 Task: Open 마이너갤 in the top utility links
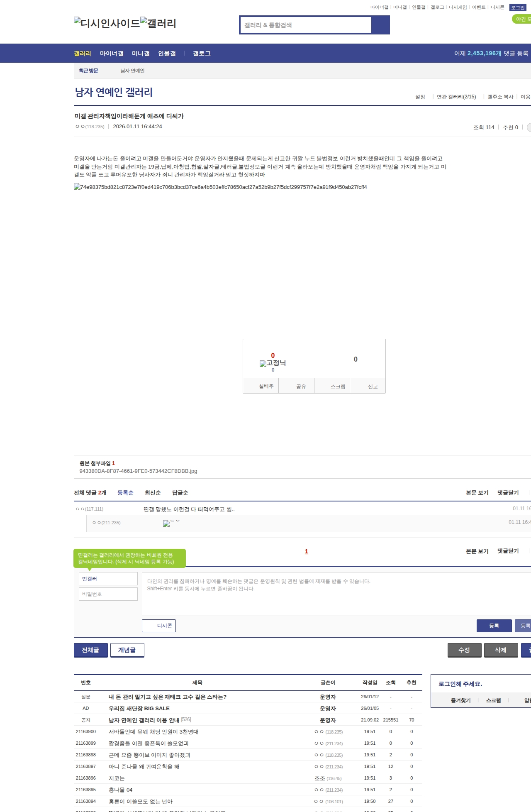click(x=379, y=7)
